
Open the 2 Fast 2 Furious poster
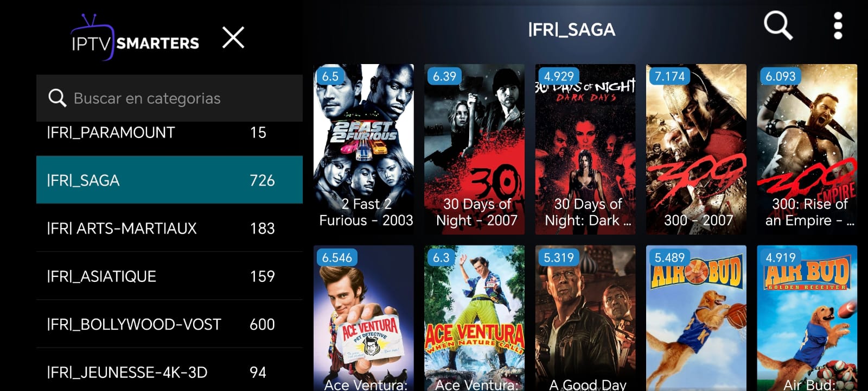click(x=363, y=149)
